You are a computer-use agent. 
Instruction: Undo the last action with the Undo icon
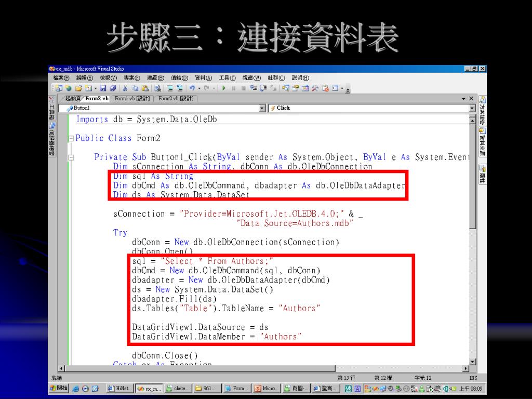pyautogui.click(x=192, y=88)
